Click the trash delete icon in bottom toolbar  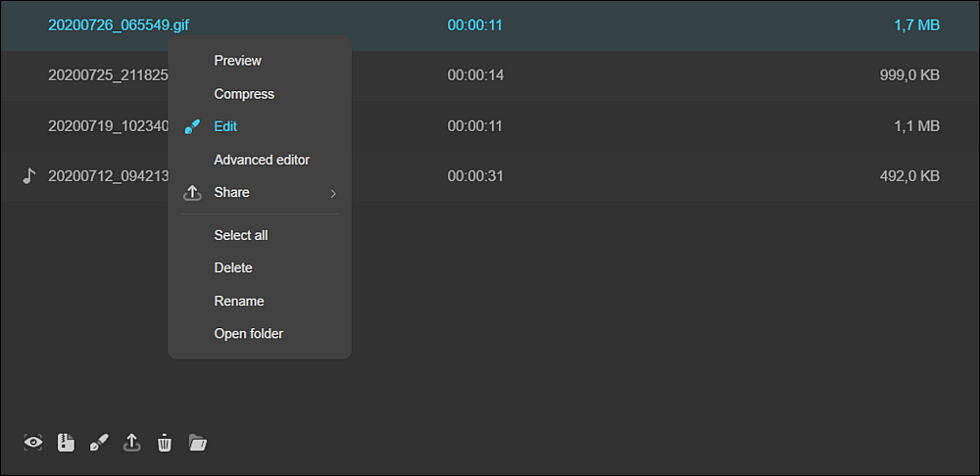(x=165, y=443)
